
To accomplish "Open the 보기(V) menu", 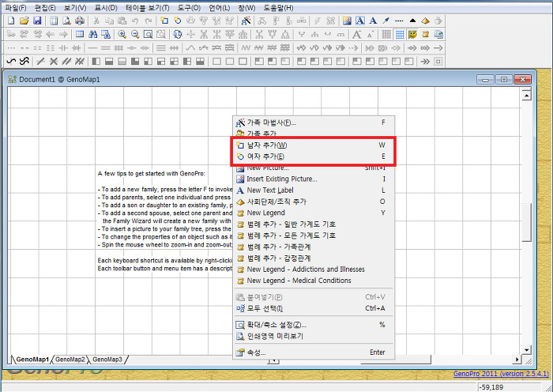I will click(75, 8).
